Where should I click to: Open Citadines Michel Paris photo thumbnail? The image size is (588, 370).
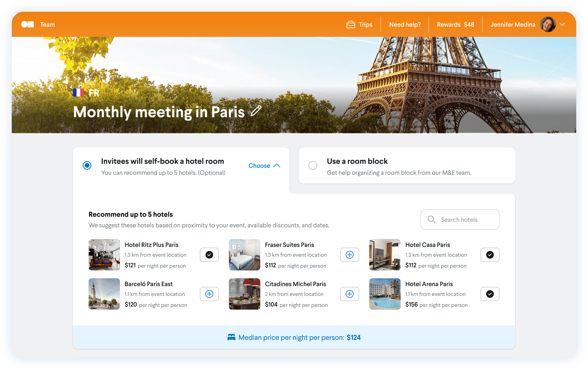coord(244,294)
